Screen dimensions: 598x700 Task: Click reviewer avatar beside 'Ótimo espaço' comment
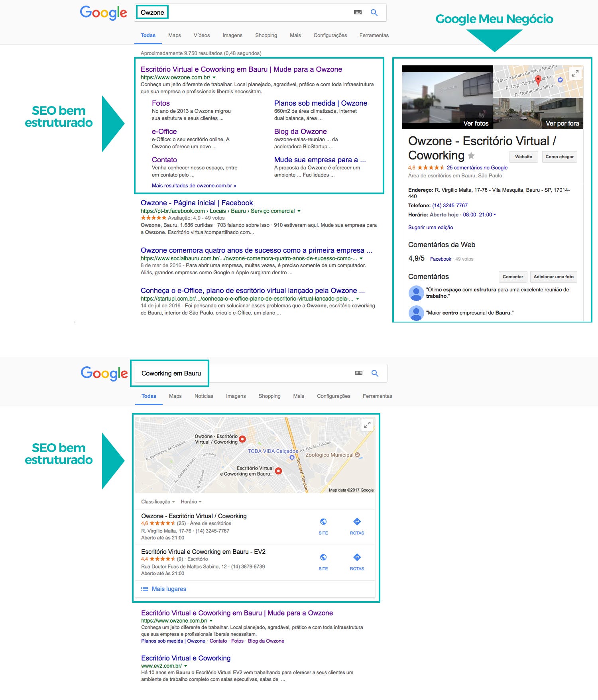[416, 293]
